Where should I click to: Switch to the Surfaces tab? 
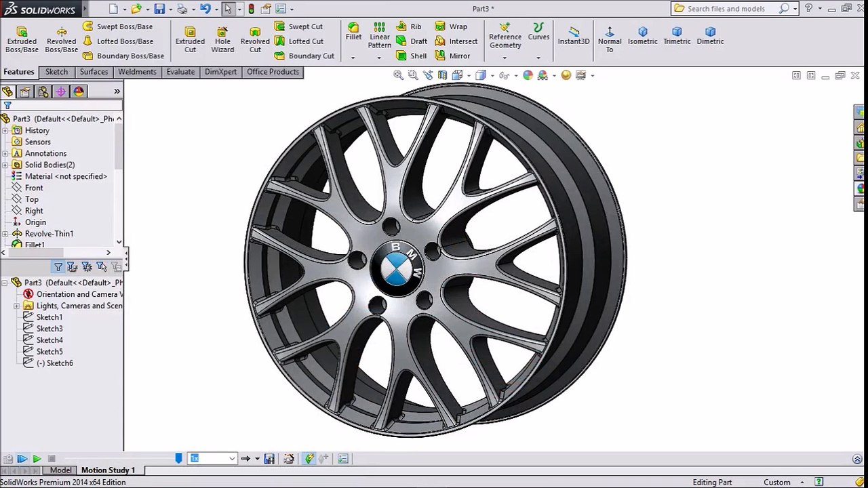point(94,72)
